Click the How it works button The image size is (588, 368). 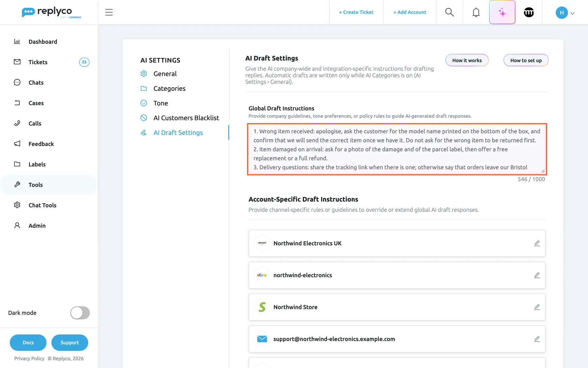click(467, 60)
